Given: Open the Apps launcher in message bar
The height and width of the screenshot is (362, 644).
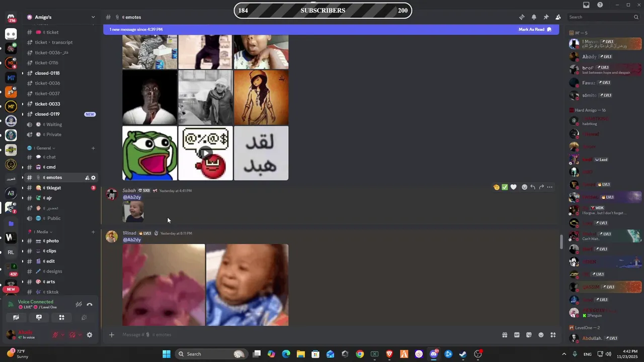Looking at the screenshot, I should (x=553, y=335).
